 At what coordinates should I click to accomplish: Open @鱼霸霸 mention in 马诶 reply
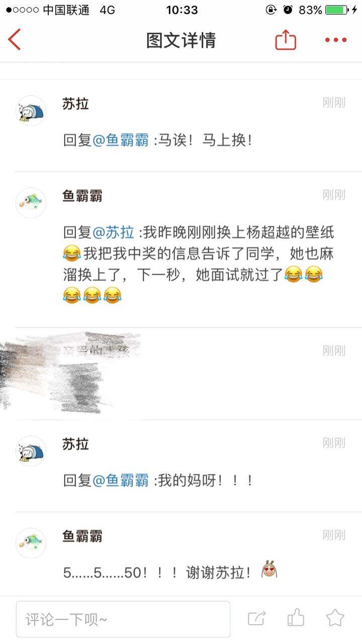(121, 140)
